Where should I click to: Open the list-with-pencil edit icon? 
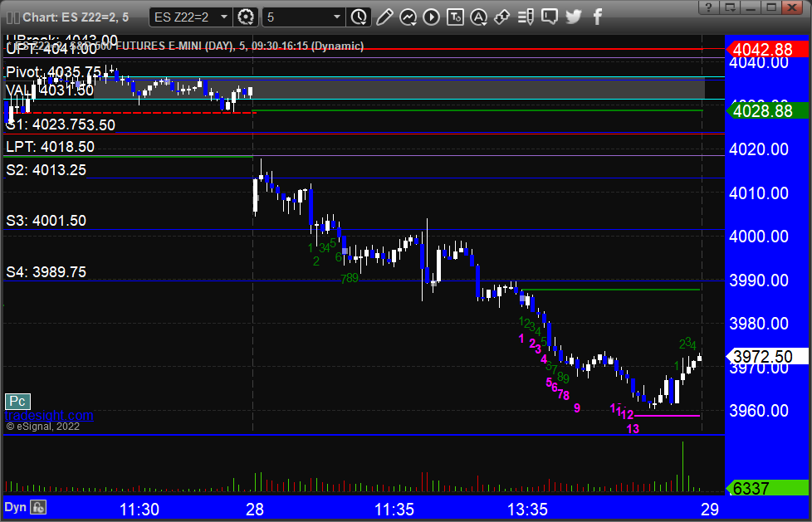pos(526,17)
